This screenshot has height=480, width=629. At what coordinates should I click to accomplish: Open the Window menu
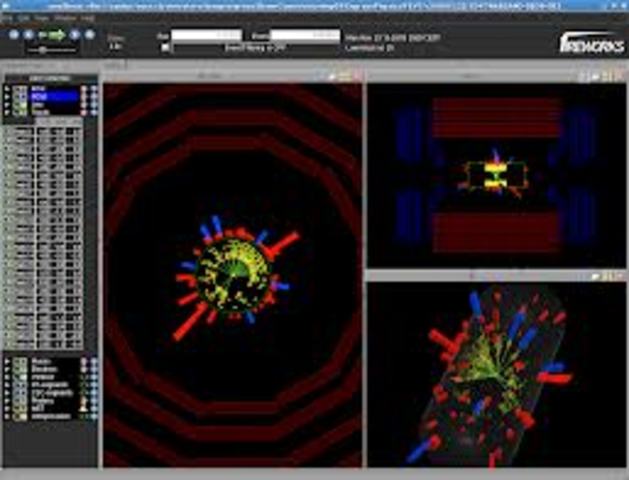(65, 18)
